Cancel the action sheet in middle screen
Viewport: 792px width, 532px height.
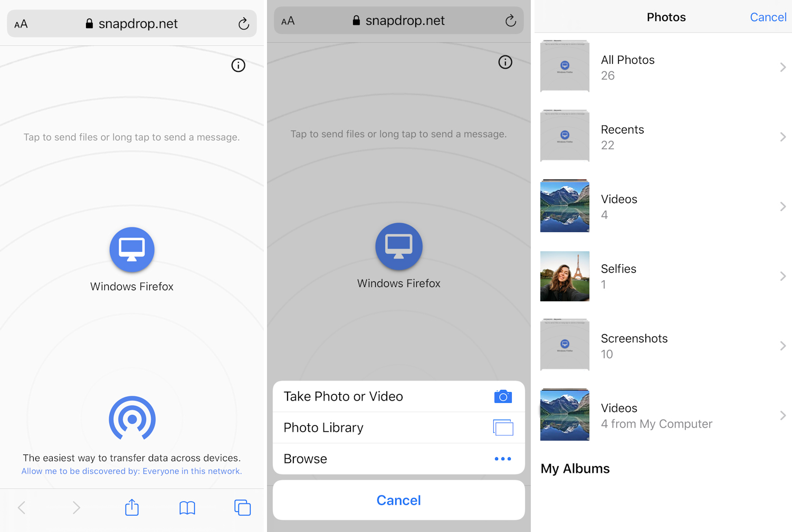tap(399, 500)
